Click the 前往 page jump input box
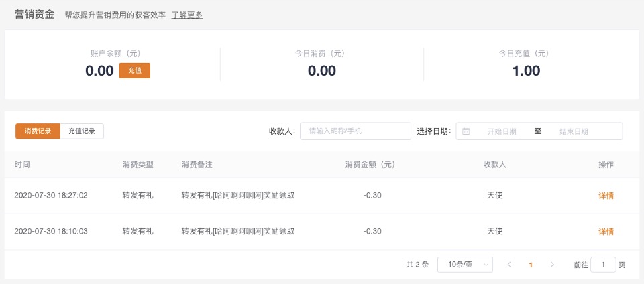Viewport: 644px width, 284px height. 603,265
